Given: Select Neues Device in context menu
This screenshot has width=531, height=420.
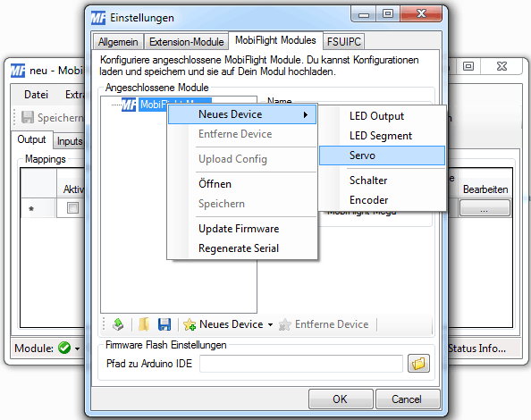Looking at the screenshot, I should pyautogui.click(x=242, y=114).
